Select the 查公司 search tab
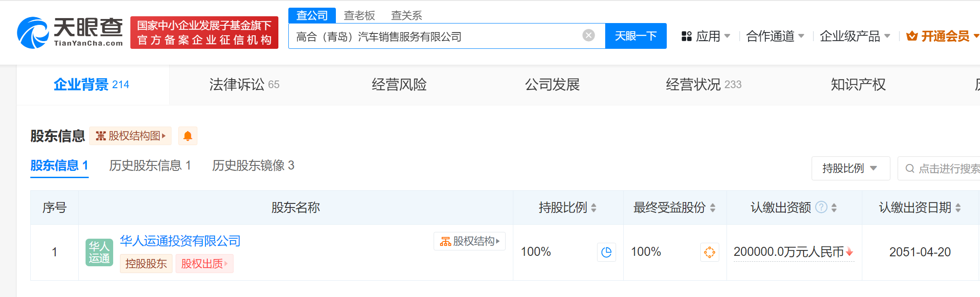The width and height of the screenshot is (980, 297). coord(312,15)
